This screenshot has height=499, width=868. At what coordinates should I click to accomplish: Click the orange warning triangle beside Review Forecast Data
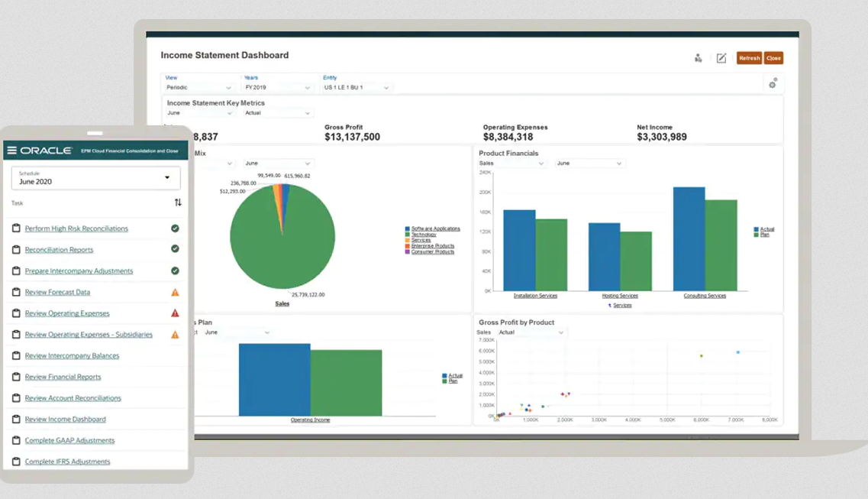click(175, 291)
